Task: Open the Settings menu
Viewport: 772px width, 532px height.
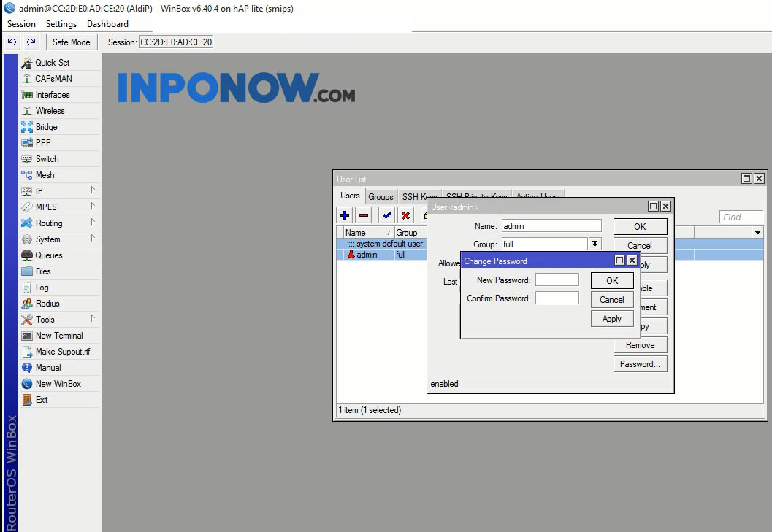Action: (x=61, y=24)
